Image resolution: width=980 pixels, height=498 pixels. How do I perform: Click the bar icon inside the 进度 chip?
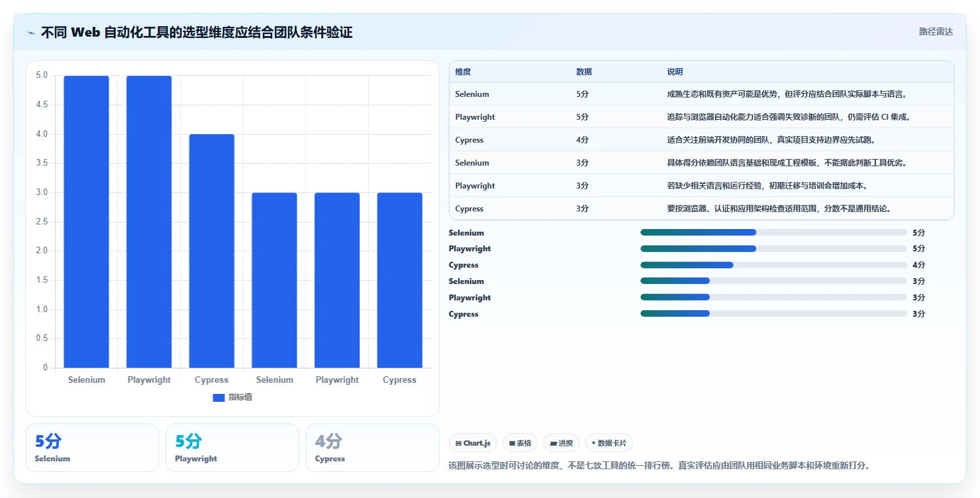pos(553,443)
